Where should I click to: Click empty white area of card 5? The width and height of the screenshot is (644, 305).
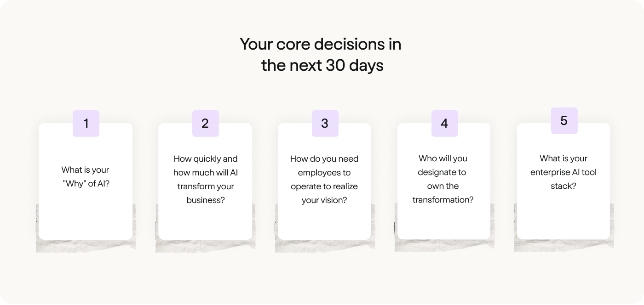(563, 216)
